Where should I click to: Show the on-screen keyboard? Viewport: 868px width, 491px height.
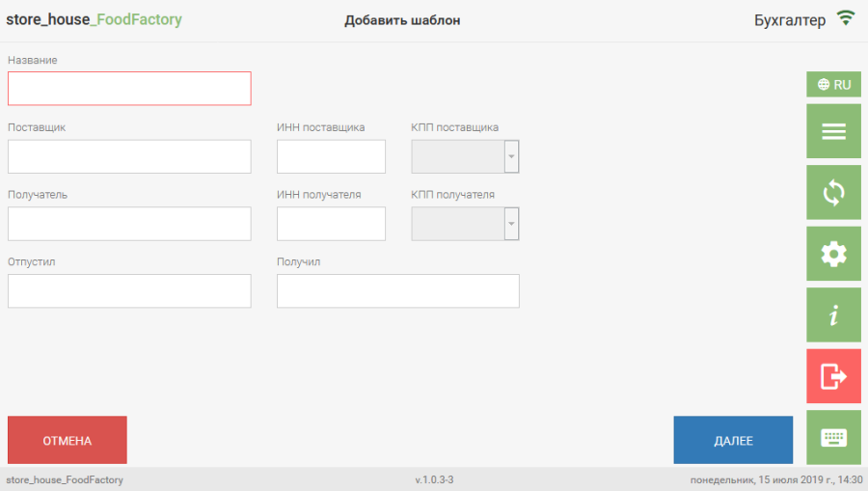pos(833,437)
